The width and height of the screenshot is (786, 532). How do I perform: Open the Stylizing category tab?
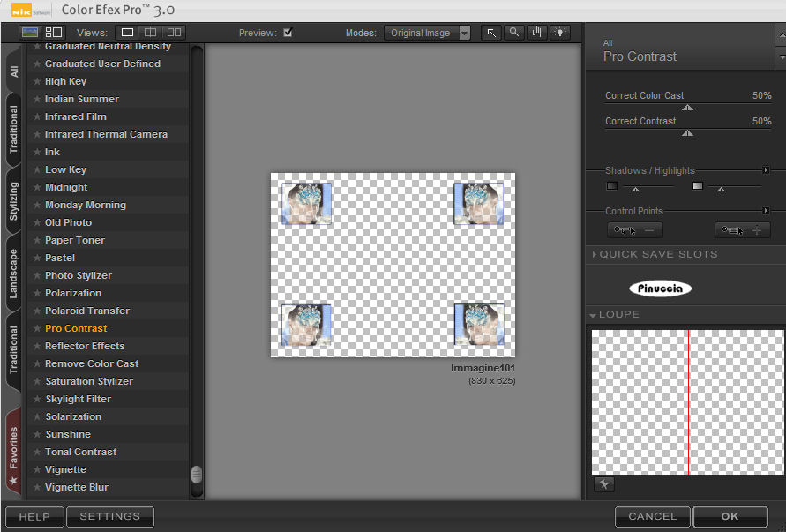[13, 201]
